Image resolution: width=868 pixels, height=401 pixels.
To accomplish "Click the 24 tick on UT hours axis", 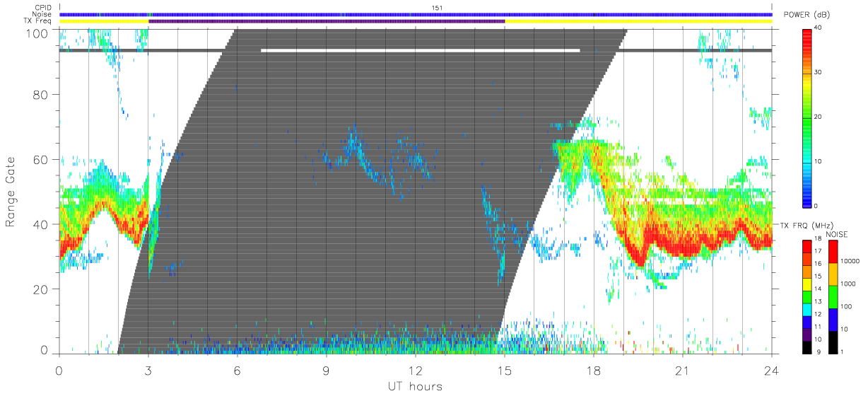I will point(771,370).
